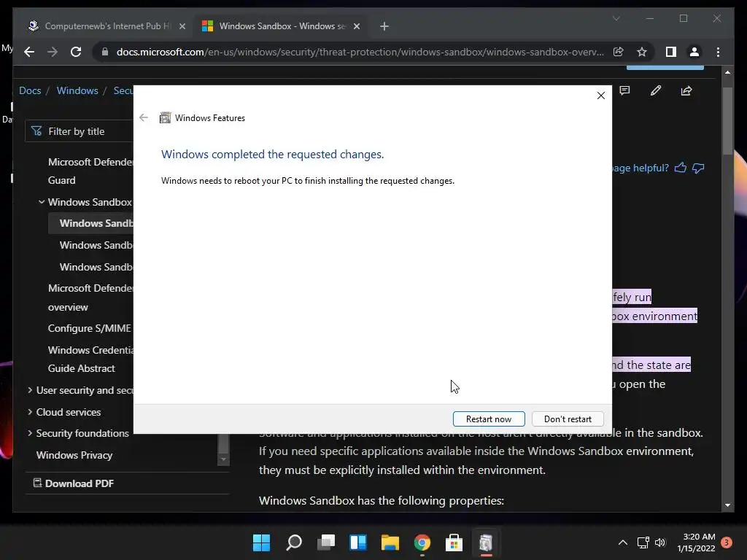Screen dimensions: 747x560
Task: Select highlighted Windows Sandbox sidebar entry
Action: (91, 223)
